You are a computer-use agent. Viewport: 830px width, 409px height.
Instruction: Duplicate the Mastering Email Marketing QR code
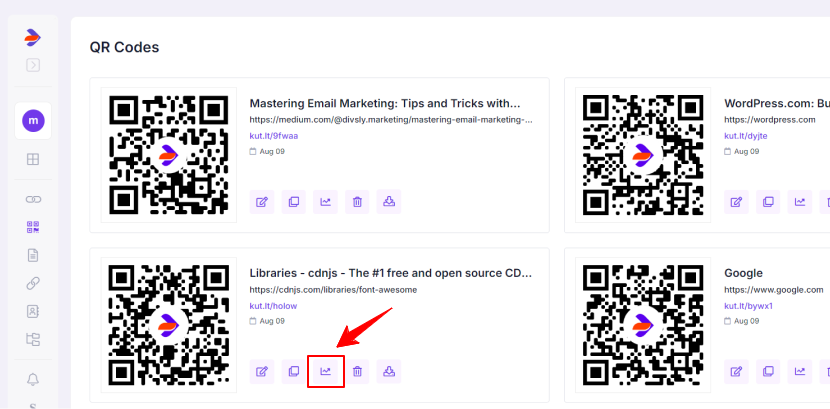click(294, 202)
